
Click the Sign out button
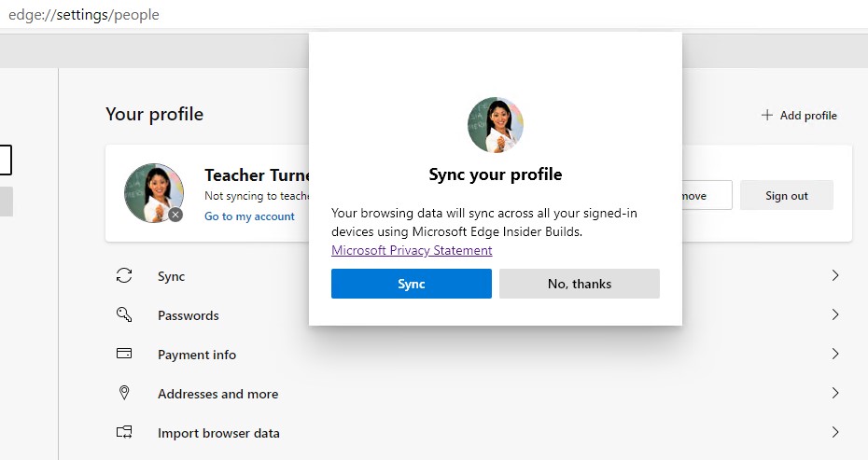pos(787,195)
